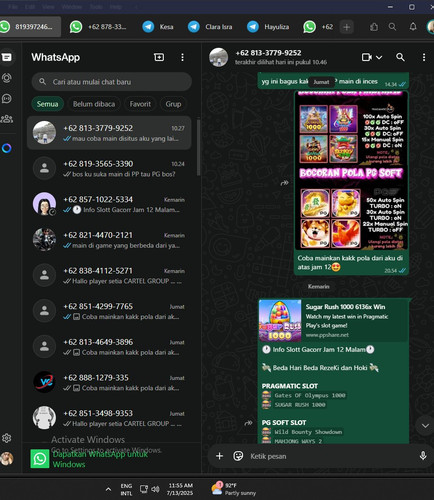Select the Favorit filter
434x500 pixels.
pos(140,104)
